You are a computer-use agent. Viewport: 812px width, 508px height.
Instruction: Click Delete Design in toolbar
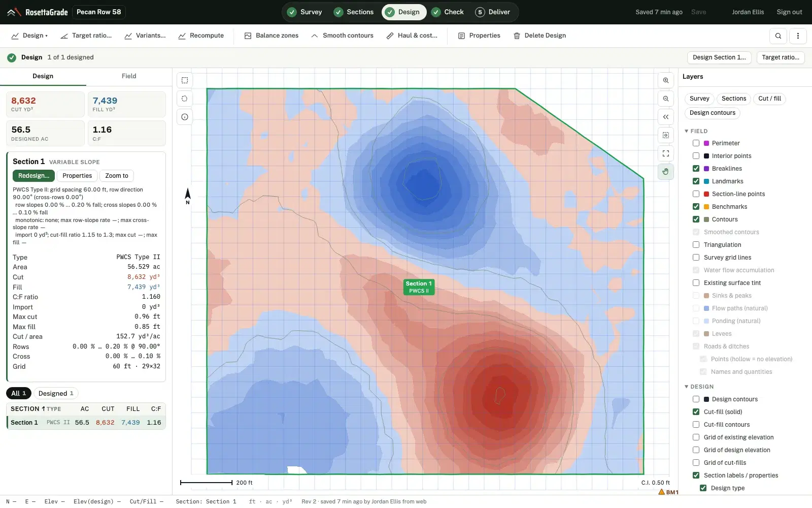[539, 36]
